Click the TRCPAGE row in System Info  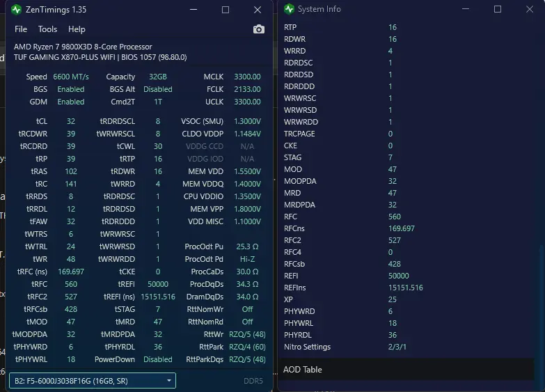tap(406, 134)
